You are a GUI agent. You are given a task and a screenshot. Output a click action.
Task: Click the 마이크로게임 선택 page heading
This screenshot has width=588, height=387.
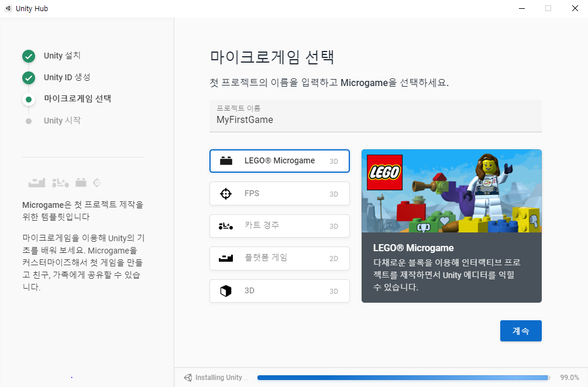(272, 57)
